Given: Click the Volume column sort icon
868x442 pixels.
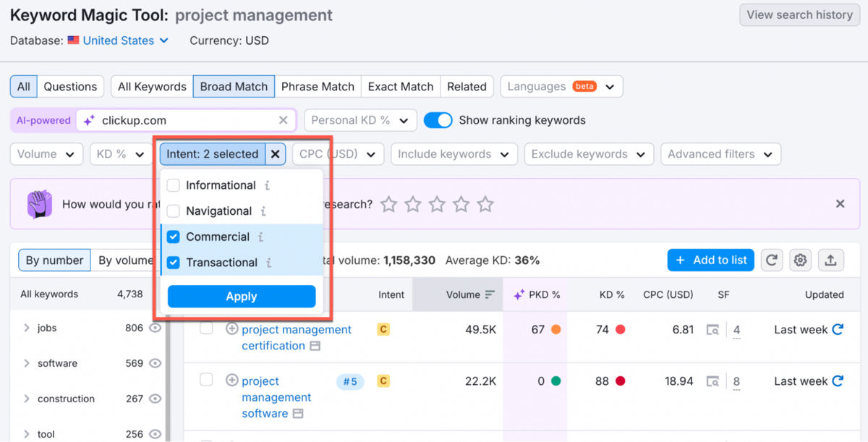Looking at the screenshot, I should tap(490, 294).
